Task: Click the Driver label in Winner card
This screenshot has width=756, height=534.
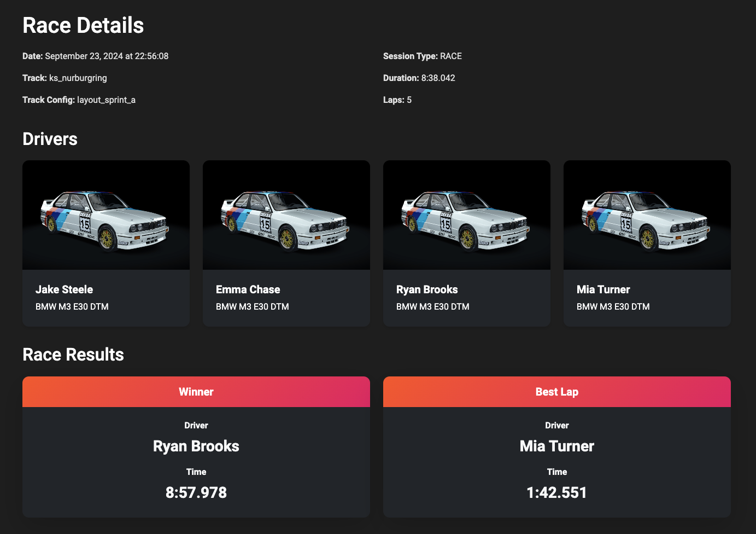Action: pyautogui.click(x=196, y=425)
